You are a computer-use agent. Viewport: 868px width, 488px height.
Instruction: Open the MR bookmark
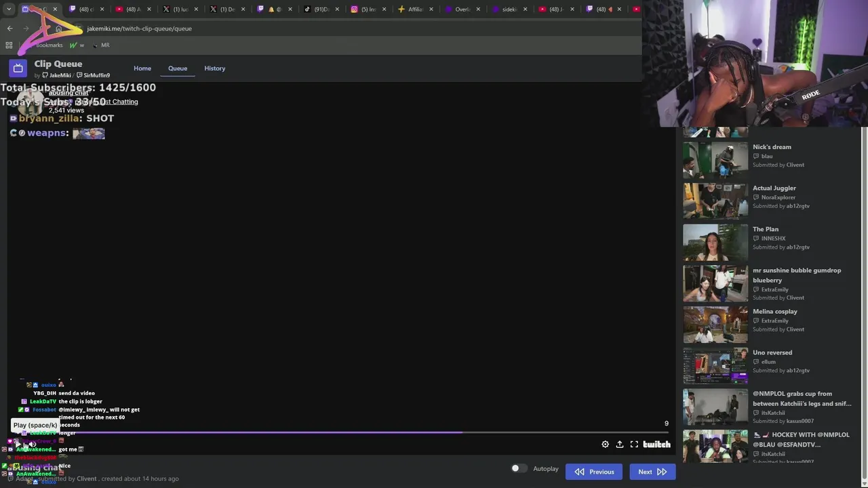[100, 45]
